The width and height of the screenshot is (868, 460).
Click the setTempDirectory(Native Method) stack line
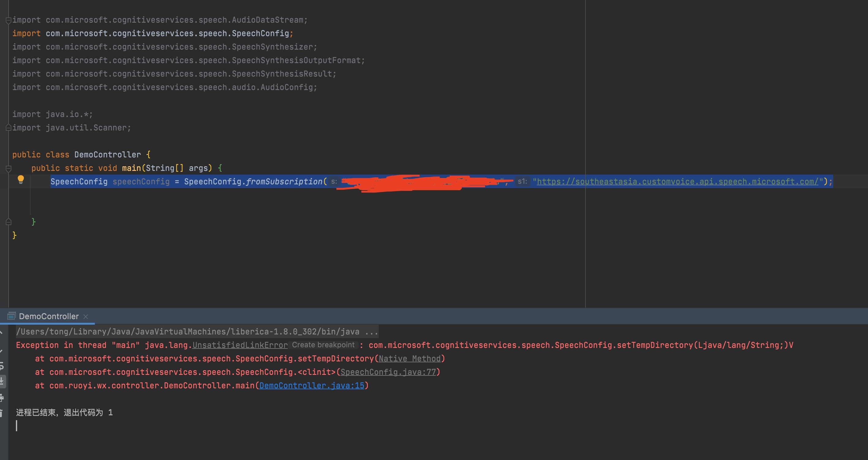pyautogui.click(x=240, y=359)
